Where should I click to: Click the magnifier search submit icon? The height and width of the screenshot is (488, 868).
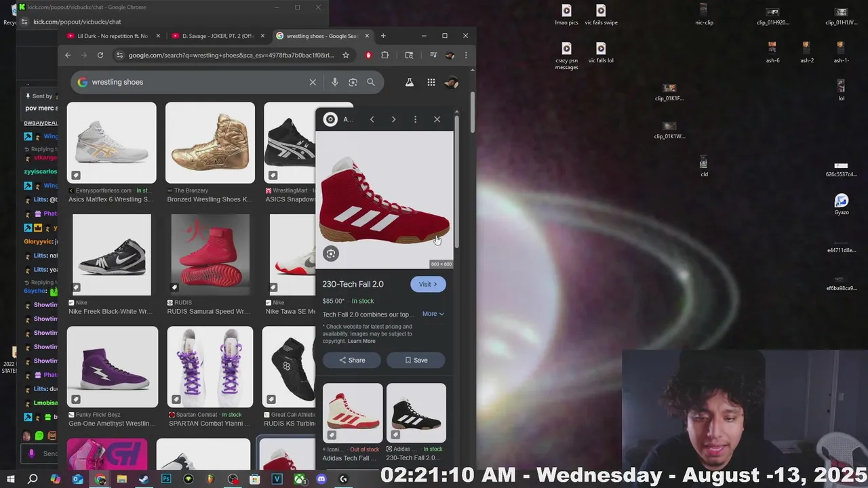click(371, 82)
